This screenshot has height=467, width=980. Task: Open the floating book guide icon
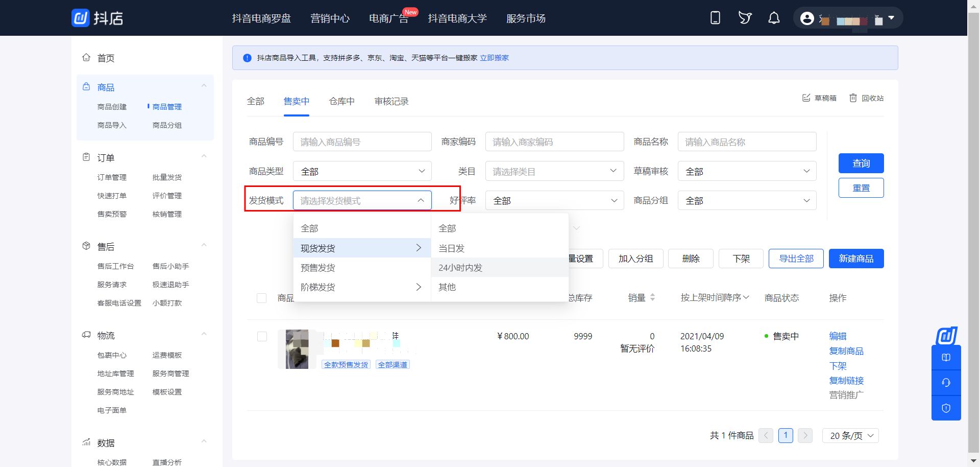tap(946, 357)
